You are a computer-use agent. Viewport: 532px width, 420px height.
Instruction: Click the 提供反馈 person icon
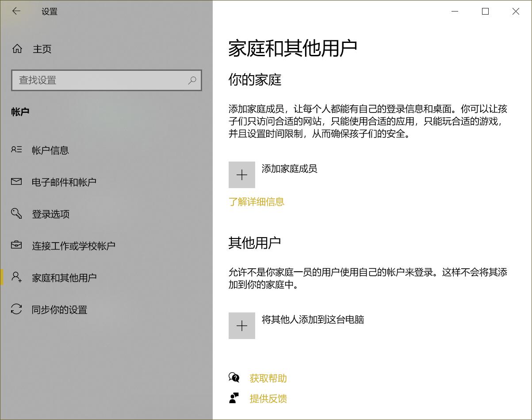tap(234, 398)
